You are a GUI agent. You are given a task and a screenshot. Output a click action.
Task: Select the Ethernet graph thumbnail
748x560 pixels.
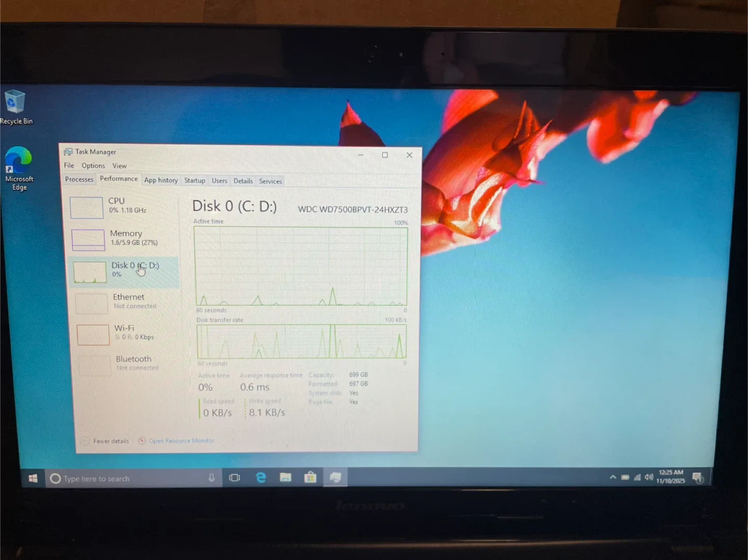[x=91, y=303]
